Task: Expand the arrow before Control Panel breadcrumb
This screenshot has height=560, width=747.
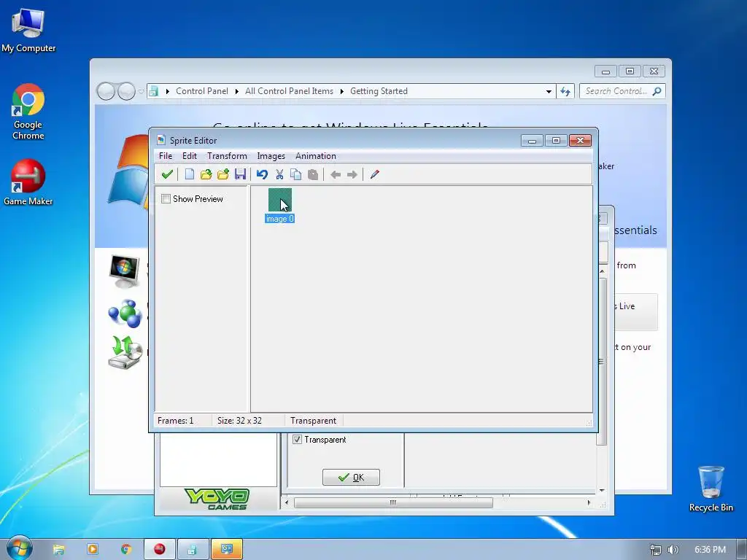Action: click(x=168, y=91)
